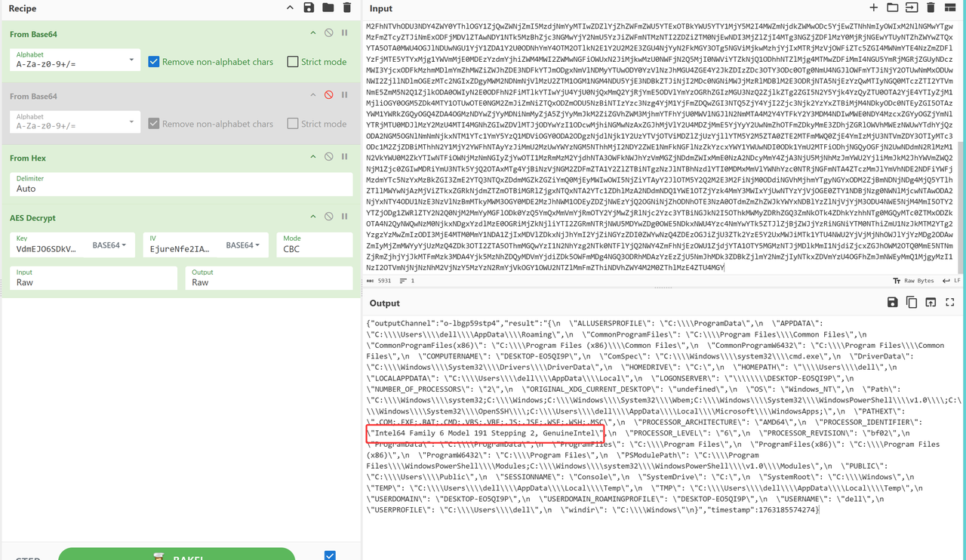966x560 pixels.
Task: Click the Raw Bytes encoding selector
Action: tap(913, 281)
